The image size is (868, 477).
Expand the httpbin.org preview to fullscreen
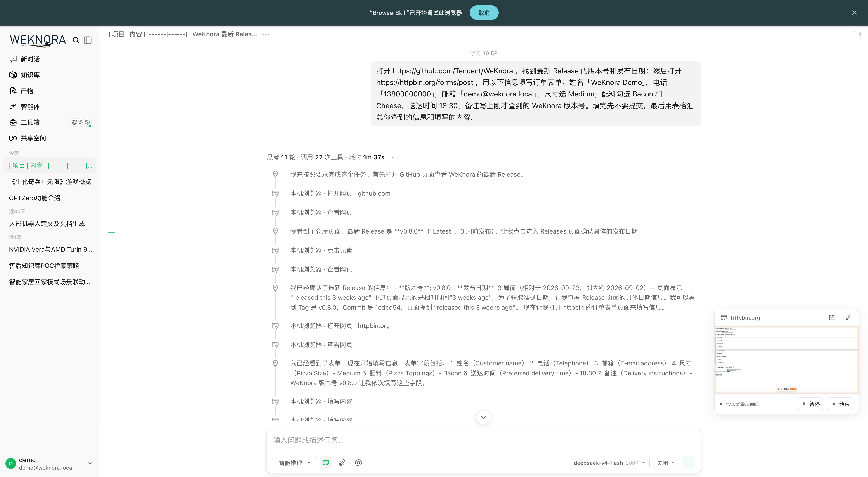(848, 318)
